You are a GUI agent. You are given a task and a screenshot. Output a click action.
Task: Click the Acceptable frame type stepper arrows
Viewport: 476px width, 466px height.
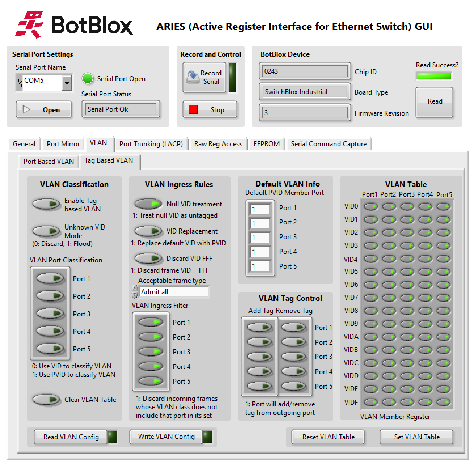[x=135, y=292]
